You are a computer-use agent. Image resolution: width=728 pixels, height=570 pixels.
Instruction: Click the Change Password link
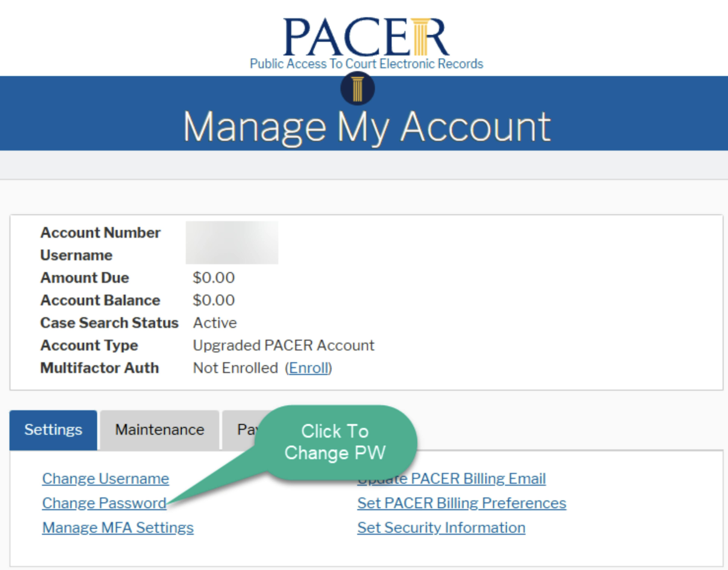click(x=104, y=503)
